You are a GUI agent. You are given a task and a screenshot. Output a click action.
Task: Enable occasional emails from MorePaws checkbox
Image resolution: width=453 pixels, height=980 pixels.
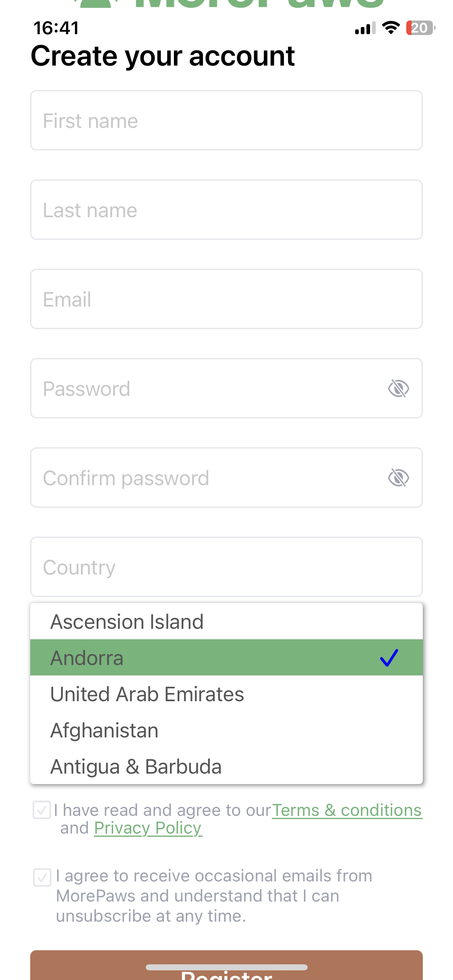click(x=42, y=877)
